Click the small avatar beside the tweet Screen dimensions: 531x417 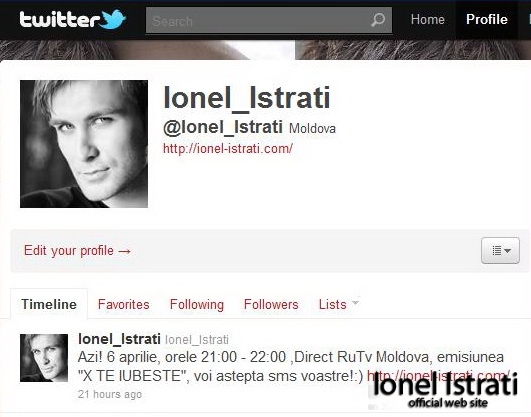pos(44,358)
